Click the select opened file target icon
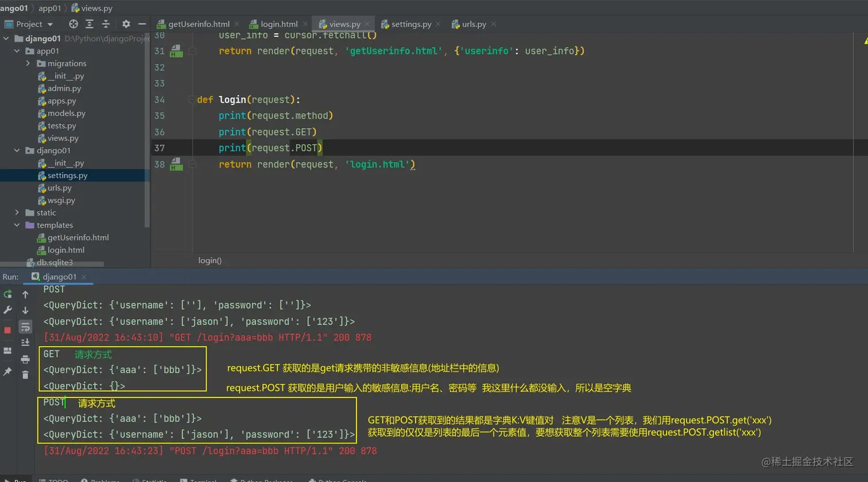This screenshot has width=868, height=482. tap(73, 24)
